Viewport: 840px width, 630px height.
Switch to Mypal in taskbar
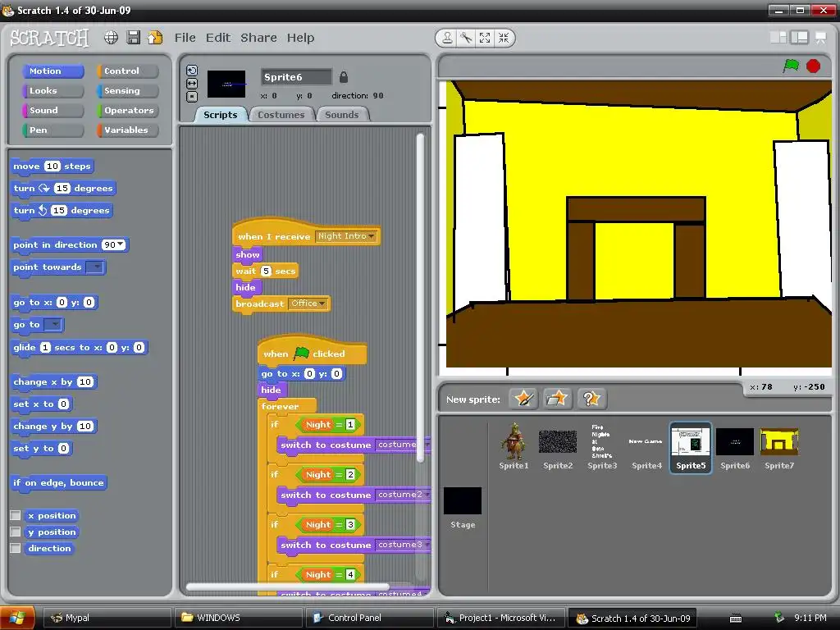click(x=106, y=618)
